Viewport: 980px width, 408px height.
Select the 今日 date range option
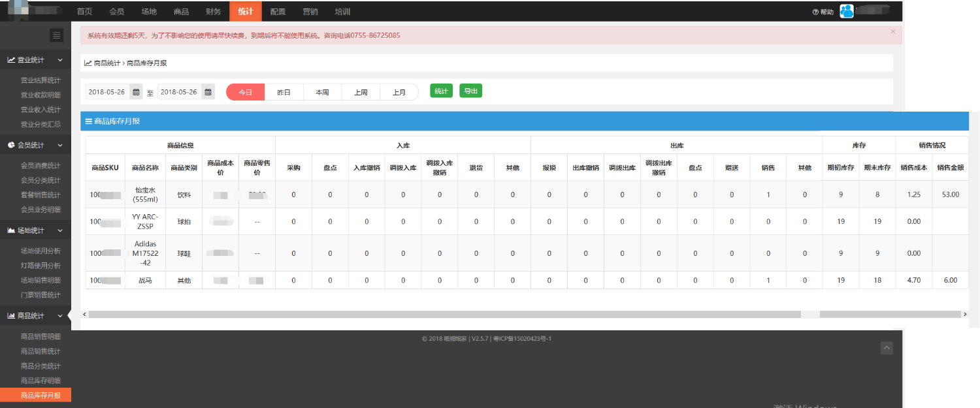246,92
